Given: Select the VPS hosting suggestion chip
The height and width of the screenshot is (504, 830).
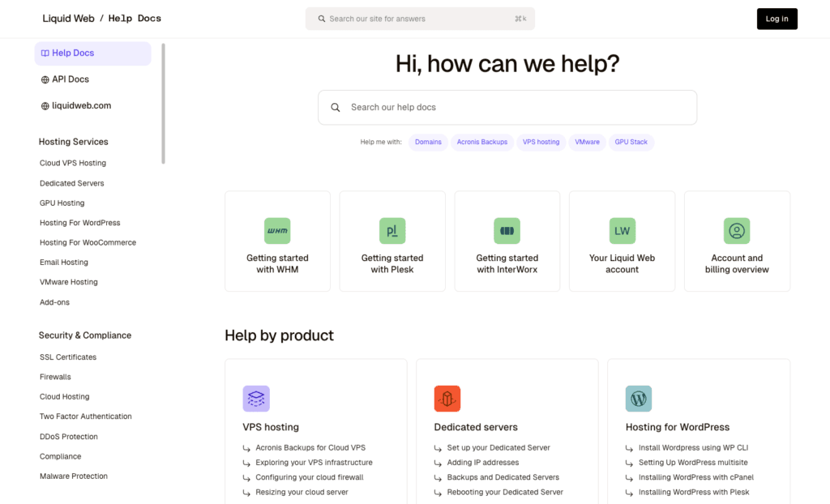Looking at the screenshot, I should pos(541,142).
